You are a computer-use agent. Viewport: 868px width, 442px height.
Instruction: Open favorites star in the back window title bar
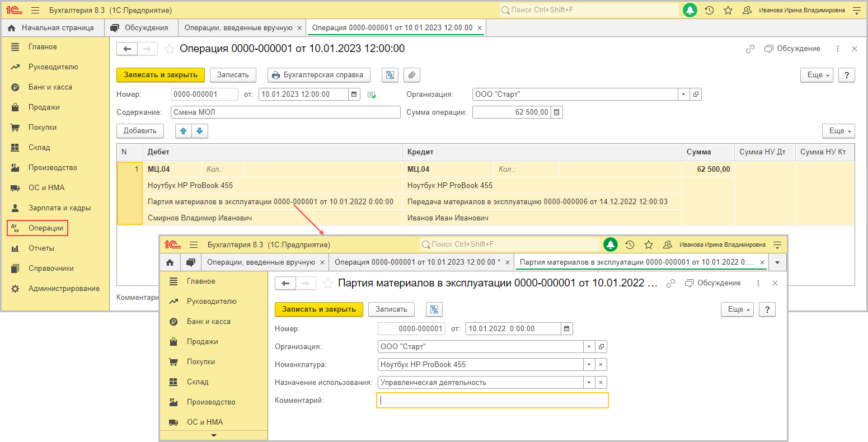(x=728, y=10)
